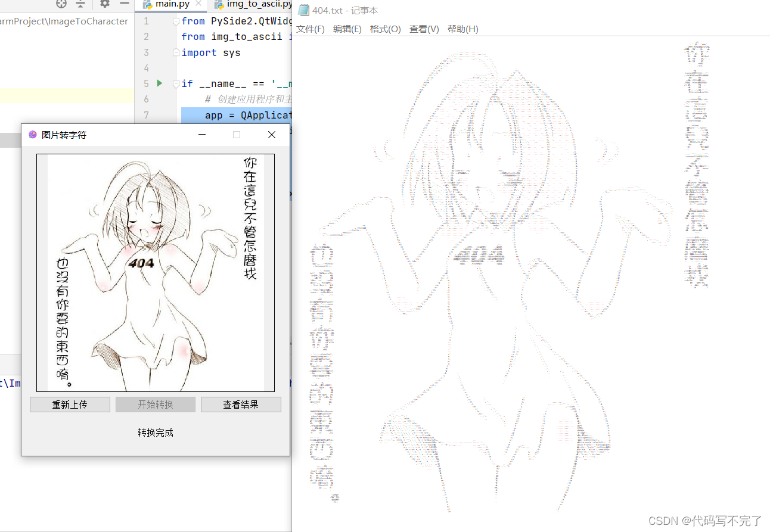Click line number 2 in editor gutter
The height and width of the screenshot is (532, 770).
[146, 37]
